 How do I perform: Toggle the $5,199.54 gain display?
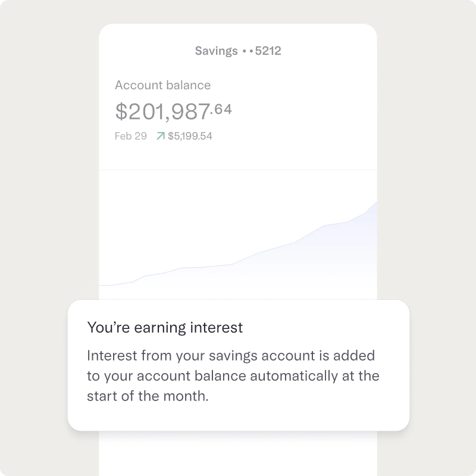192,136
